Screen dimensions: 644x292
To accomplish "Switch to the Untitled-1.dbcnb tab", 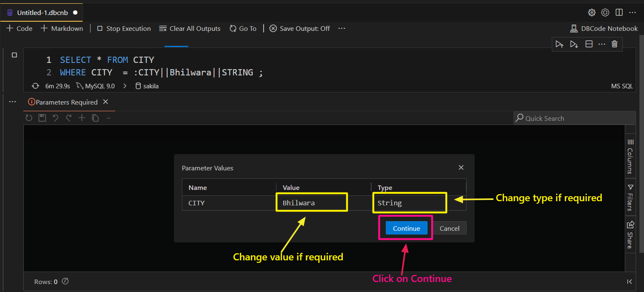I will (x=41, y=12).
